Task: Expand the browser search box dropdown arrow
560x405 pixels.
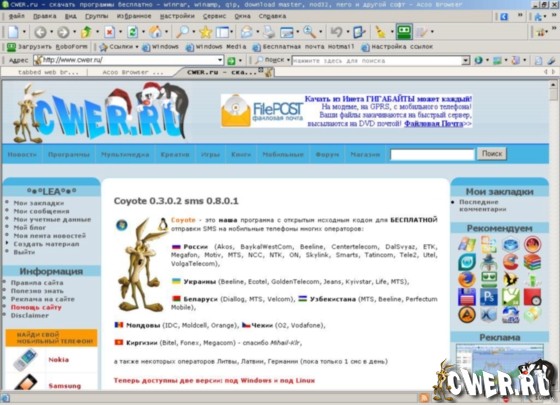Action: 465,61
